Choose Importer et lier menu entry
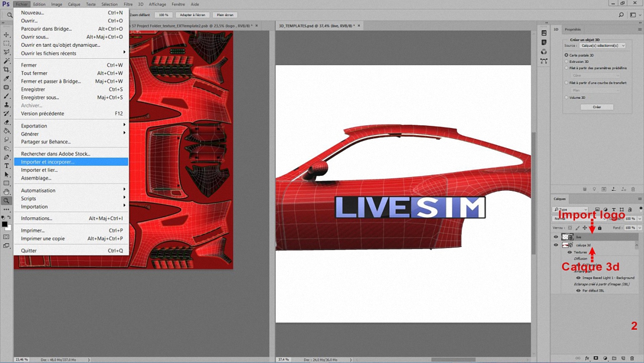Screen dimensions: 644x363 71,170
